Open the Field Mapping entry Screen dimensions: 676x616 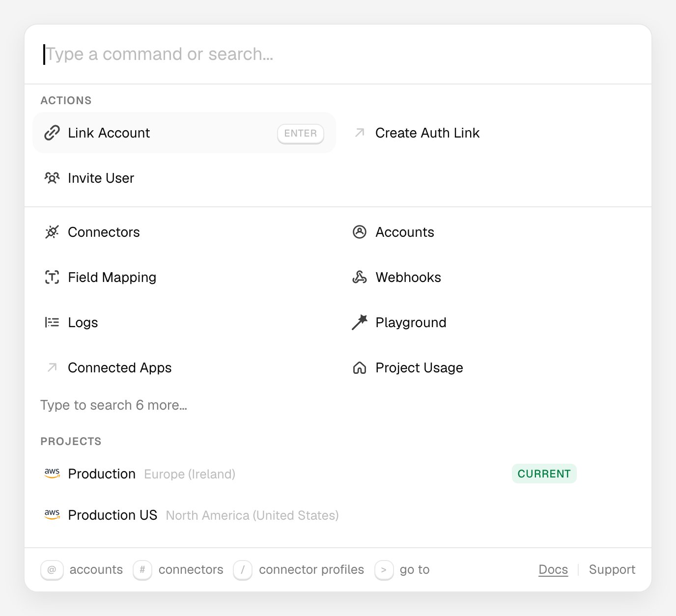(184, 277)
